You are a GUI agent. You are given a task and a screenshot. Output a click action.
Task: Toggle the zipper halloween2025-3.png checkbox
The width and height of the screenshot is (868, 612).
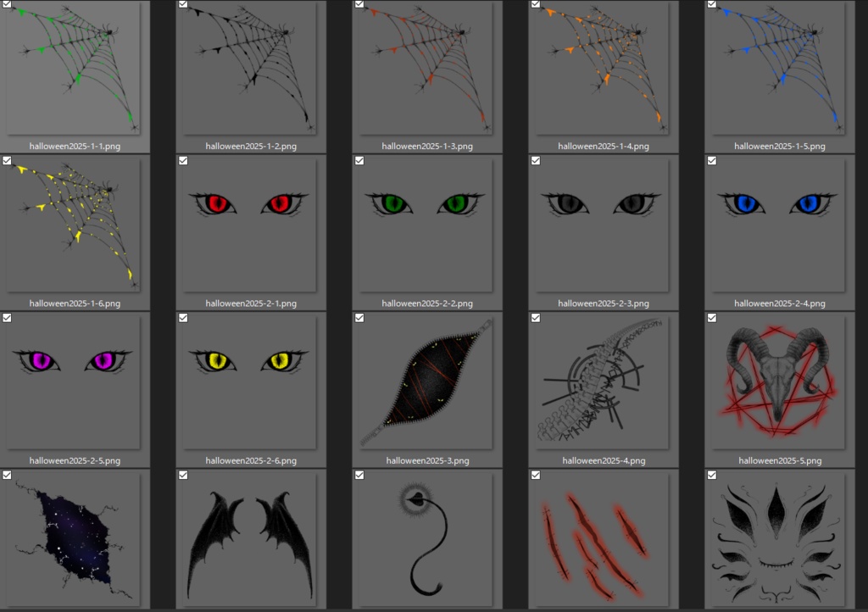click(359, 318)
